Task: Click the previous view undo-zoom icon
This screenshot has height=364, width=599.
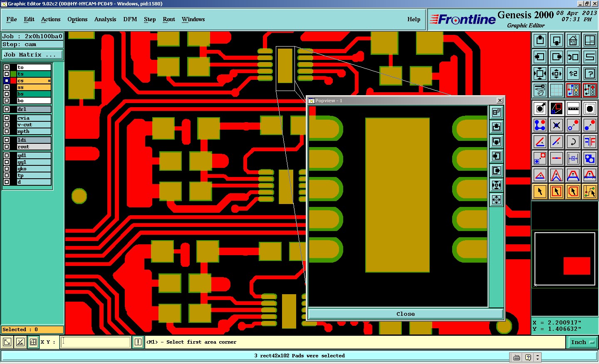Action: point(573,57)
